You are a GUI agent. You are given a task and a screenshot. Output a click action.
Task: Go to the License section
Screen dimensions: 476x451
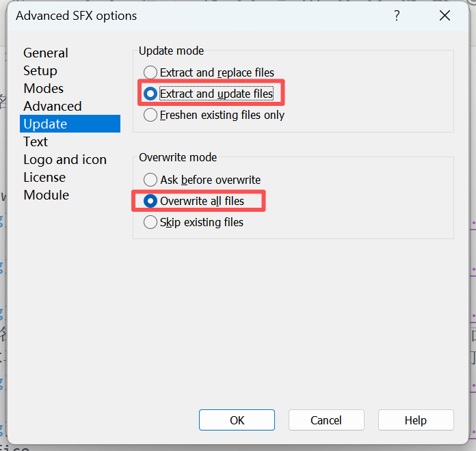[44, 177]
